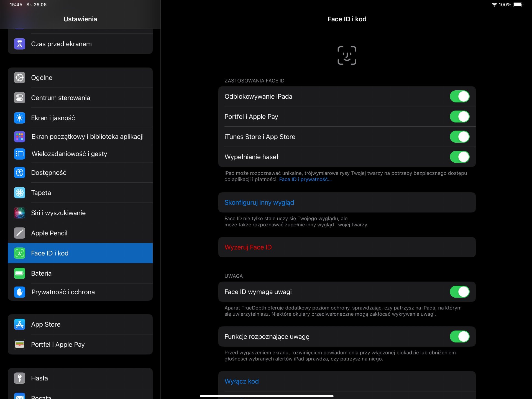Tap the home screen grid icon
Viewport: 532px width, 399px height.
(x=19, y=137)
